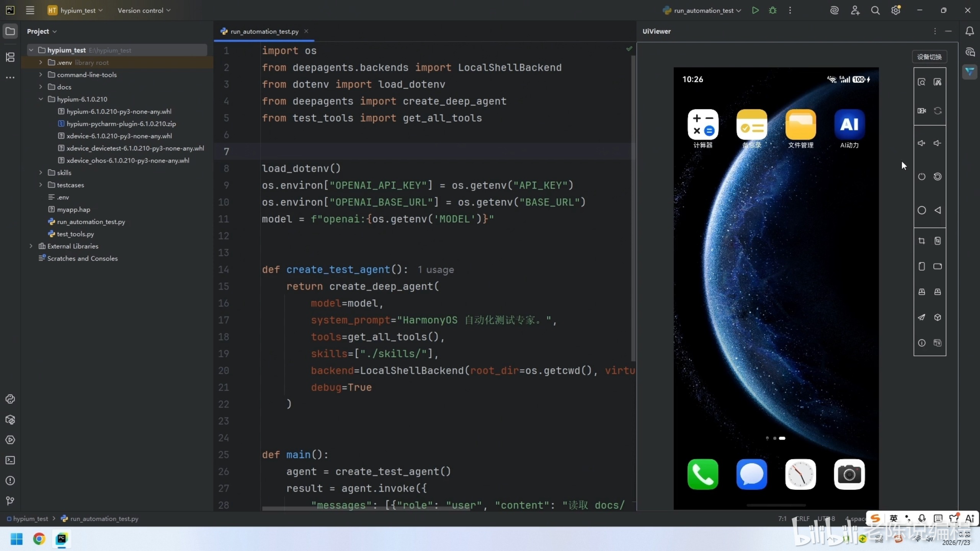The image size is (980, 551).
Task: Open IDE settings gear icon
Action: (896, 10)
